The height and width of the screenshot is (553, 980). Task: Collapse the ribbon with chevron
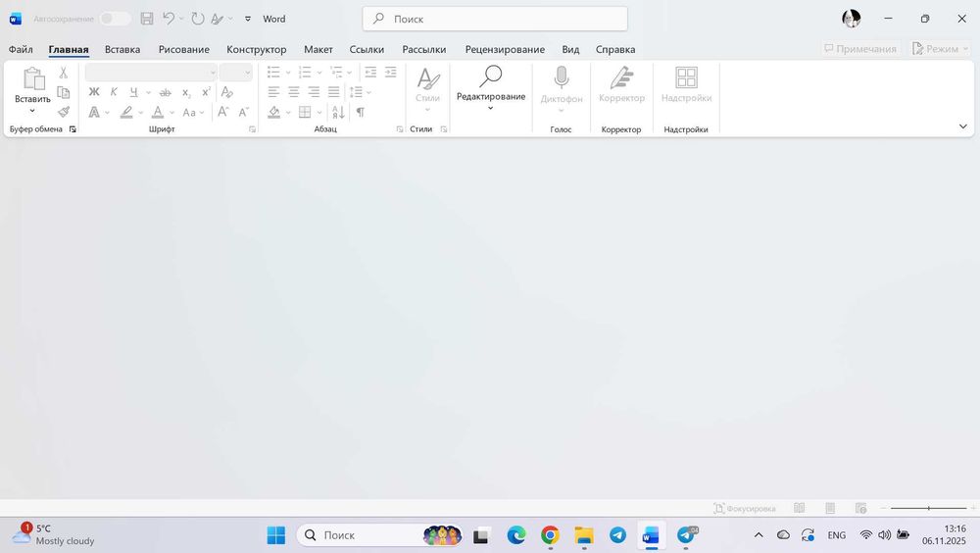point(963,126)
